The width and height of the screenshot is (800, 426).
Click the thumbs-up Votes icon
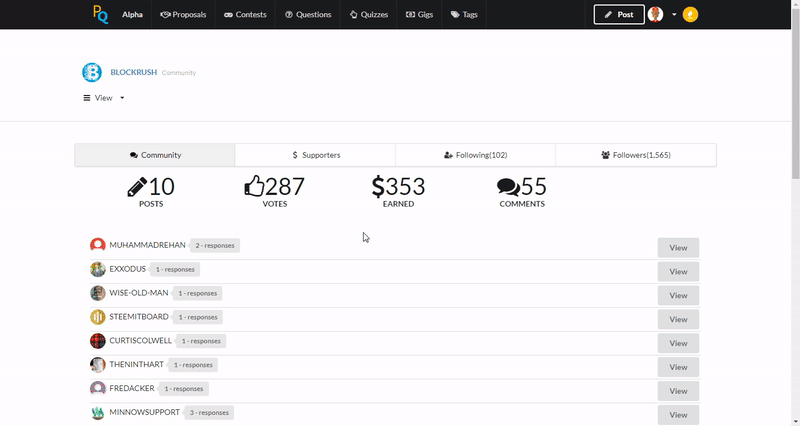[255, 186]
